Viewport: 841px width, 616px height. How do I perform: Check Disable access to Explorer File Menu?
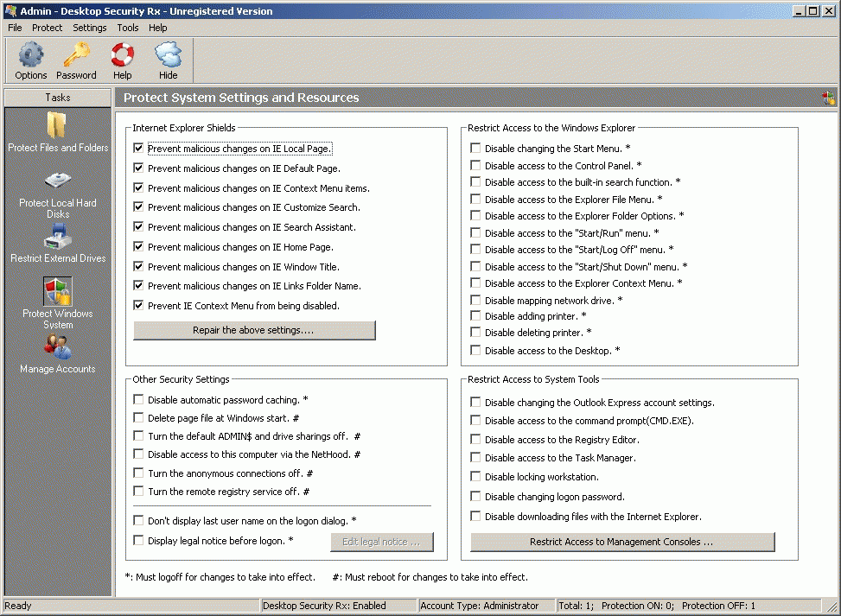(x=475, y=199)
